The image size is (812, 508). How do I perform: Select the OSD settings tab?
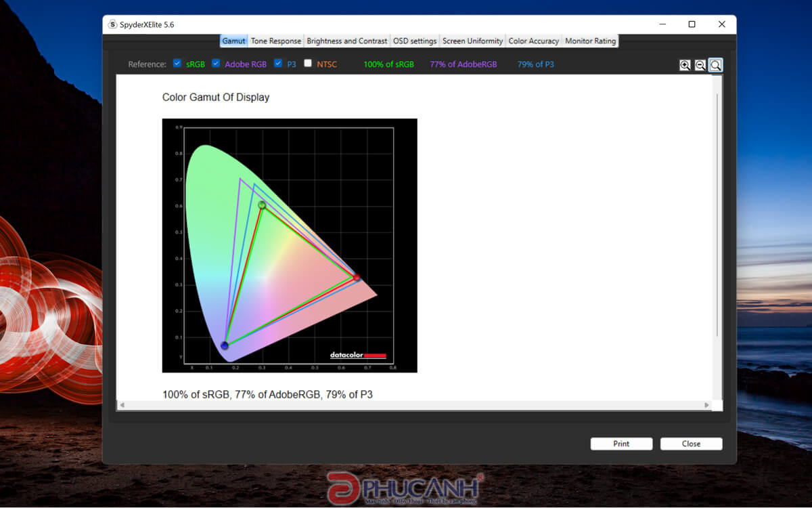[x=415, y=41]
